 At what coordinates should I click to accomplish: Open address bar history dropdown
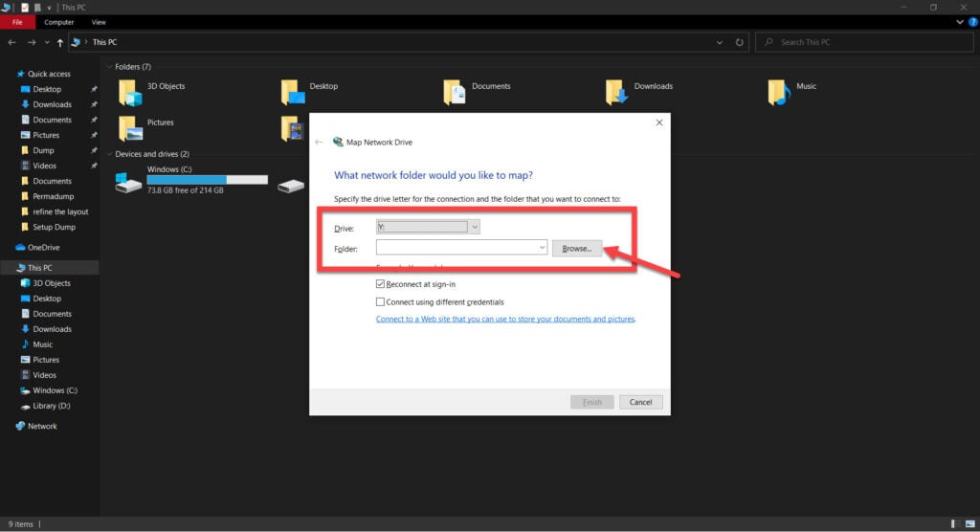coord(720,42)
